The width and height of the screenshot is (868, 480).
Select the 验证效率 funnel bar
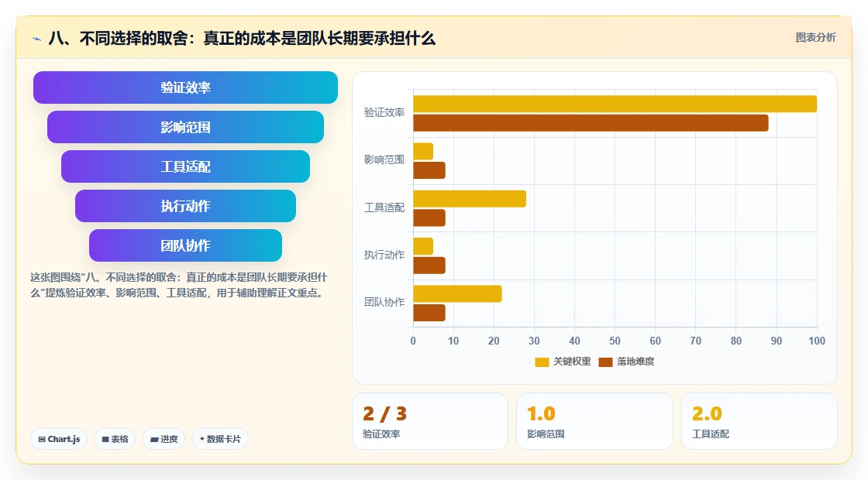pyautogui.click(x=185, y=87)
